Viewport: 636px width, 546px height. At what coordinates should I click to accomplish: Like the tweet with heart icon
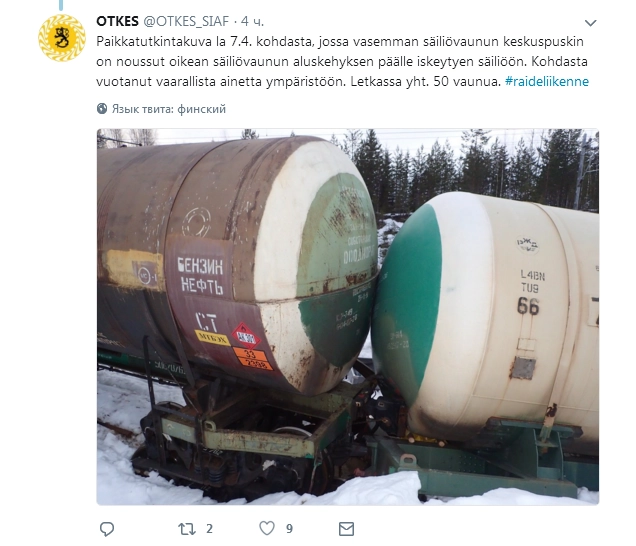click(267, 528)
